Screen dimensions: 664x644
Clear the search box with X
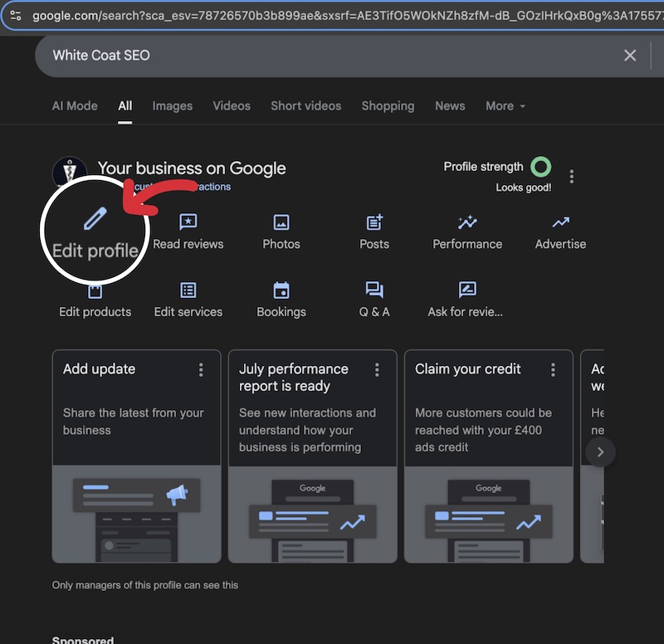coord(630,55)
